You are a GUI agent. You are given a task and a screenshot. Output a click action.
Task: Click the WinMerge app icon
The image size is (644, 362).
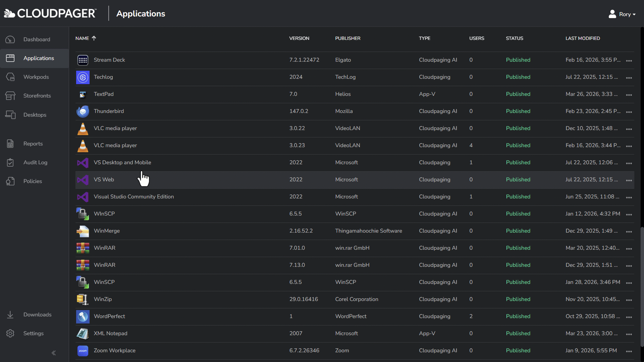(x=83, y=231)
